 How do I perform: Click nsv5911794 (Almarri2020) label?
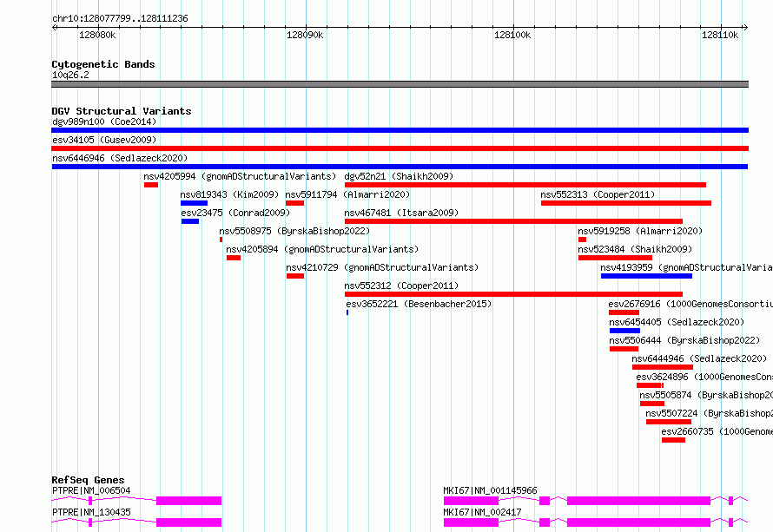tap(347, 194)
